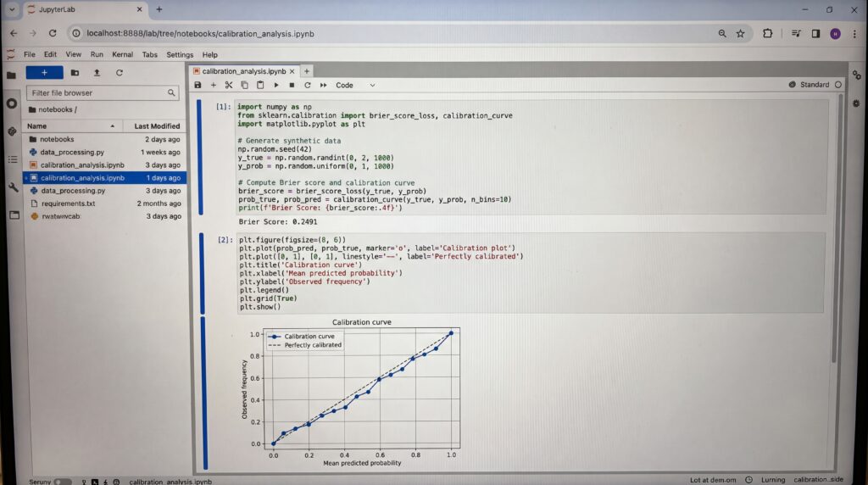Paste cell using the clipboard icon

pyautogui.click(x=260, y=86)
